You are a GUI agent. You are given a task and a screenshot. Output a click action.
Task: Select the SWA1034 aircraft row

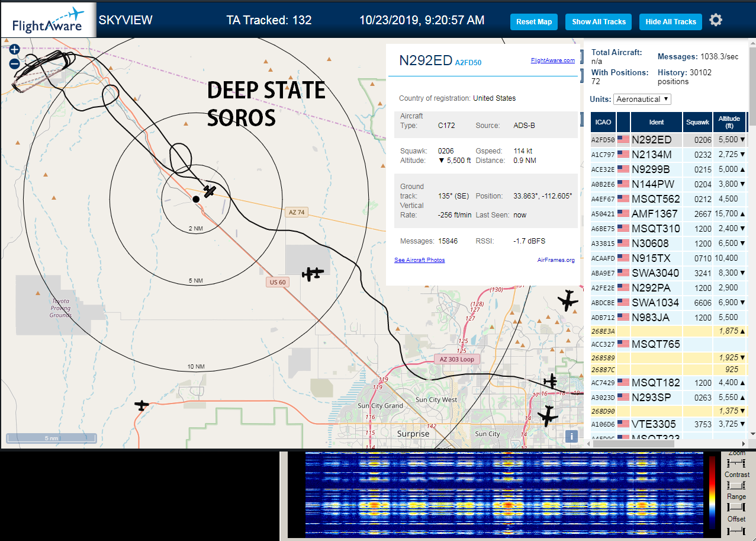pyautogui.click(x=668, y=303)
